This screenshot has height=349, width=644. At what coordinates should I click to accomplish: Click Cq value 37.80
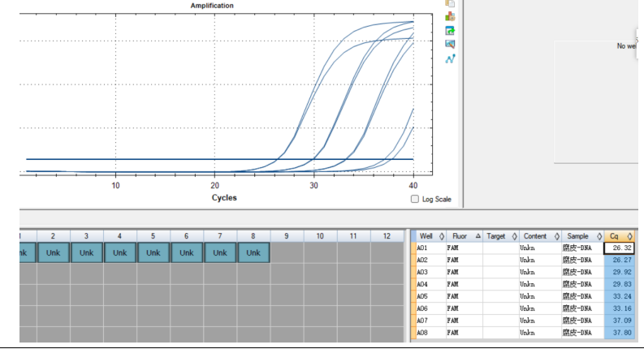[620, 333]
